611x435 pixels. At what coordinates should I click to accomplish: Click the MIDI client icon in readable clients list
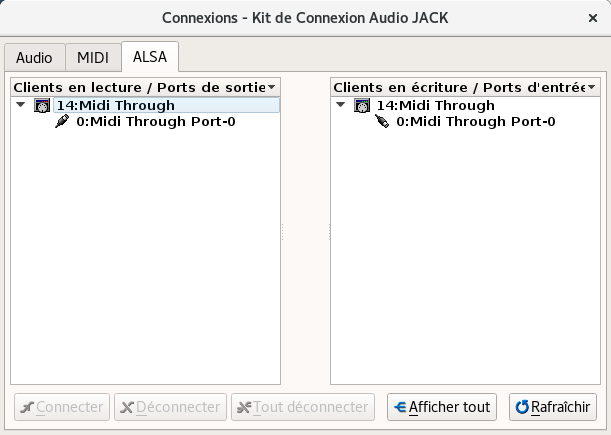[42, 105]
